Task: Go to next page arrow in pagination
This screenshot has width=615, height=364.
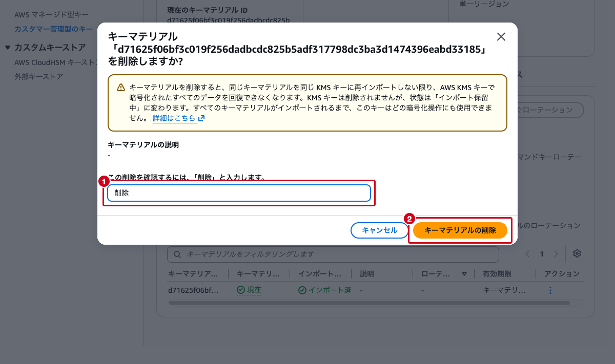Action: [556, 254]
